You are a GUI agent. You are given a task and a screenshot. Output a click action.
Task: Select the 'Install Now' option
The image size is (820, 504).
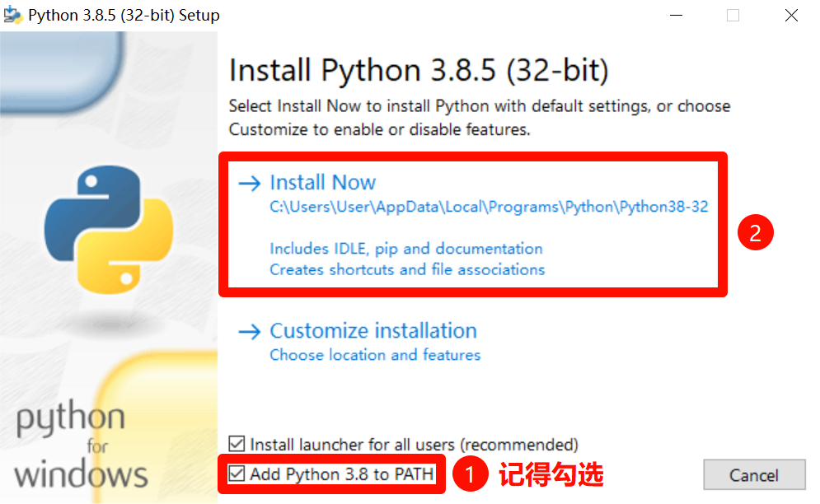323,183
